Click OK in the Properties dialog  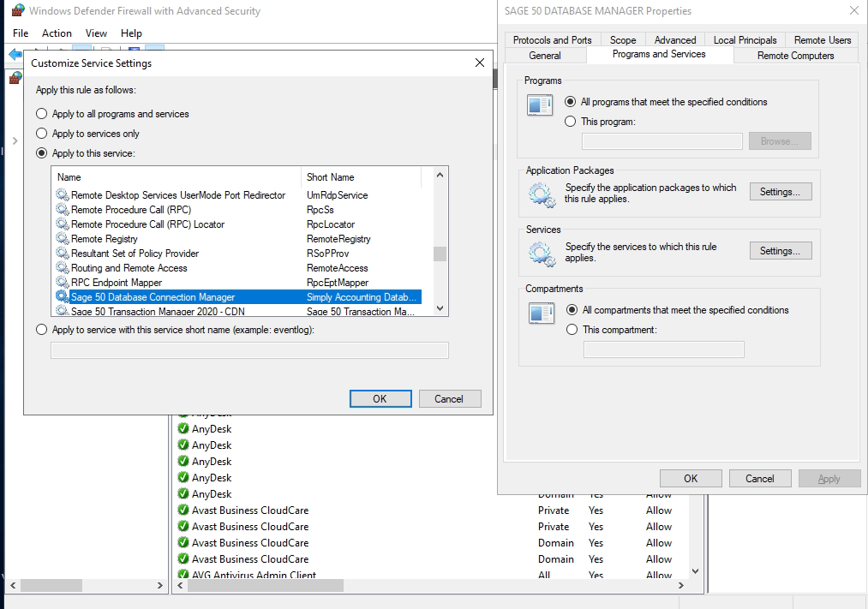pos(691,479)
